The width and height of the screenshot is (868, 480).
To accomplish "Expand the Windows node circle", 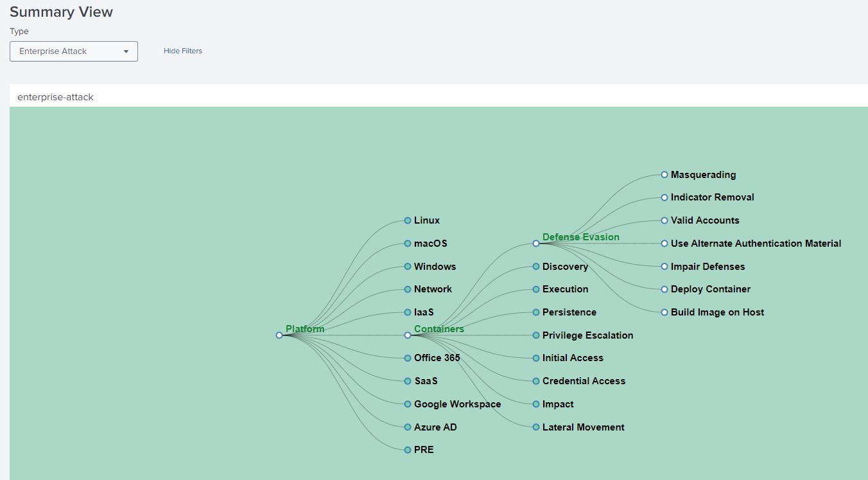I will click(408, 267).
